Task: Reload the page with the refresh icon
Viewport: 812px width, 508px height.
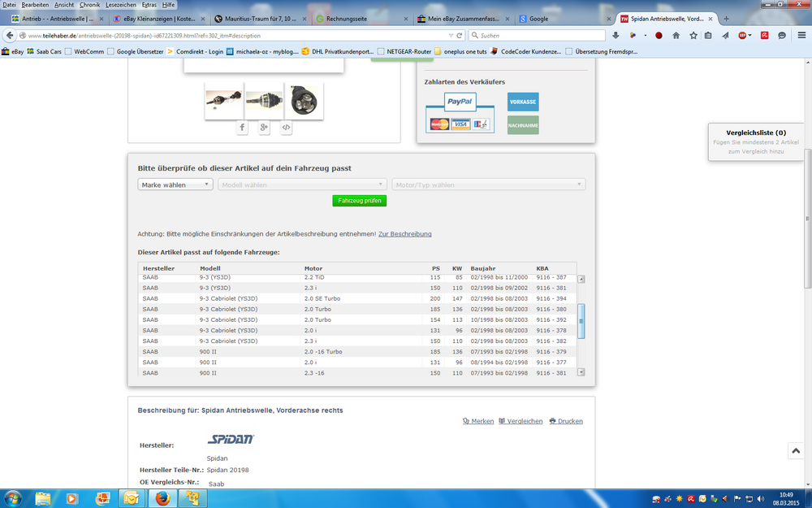Action: 460,35
